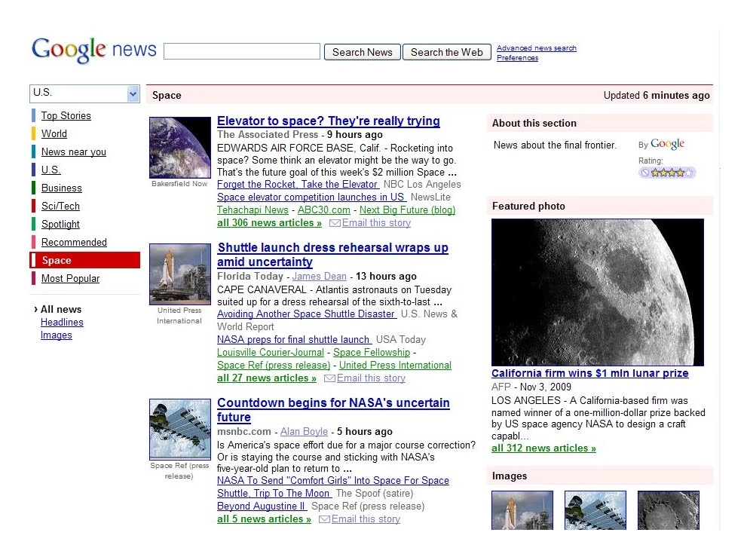Screen dimensions: 747x560
Task: Click inside the news search field
Action: 241,51
